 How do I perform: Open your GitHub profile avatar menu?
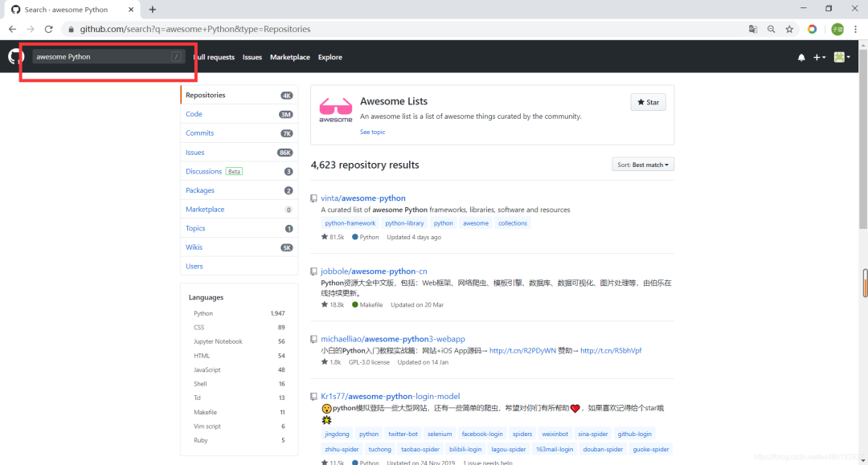coord(838,57)
